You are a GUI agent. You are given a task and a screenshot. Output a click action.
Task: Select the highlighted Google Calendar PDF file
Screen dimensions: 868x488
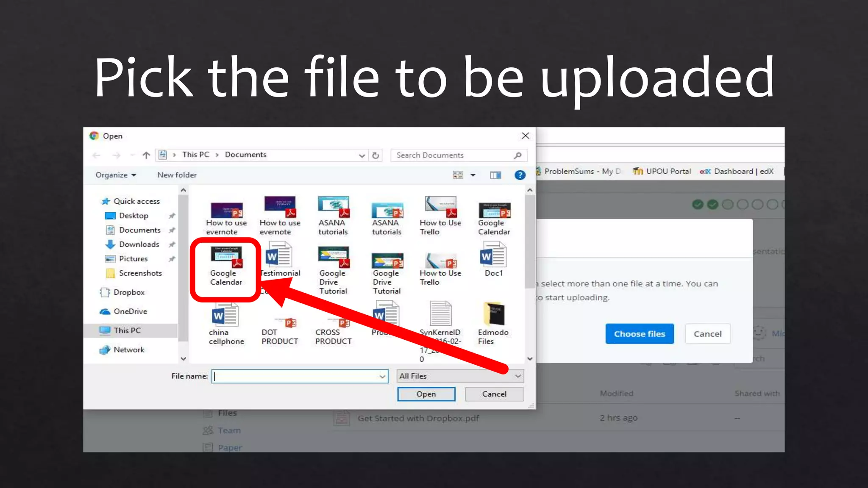[226, 266]
